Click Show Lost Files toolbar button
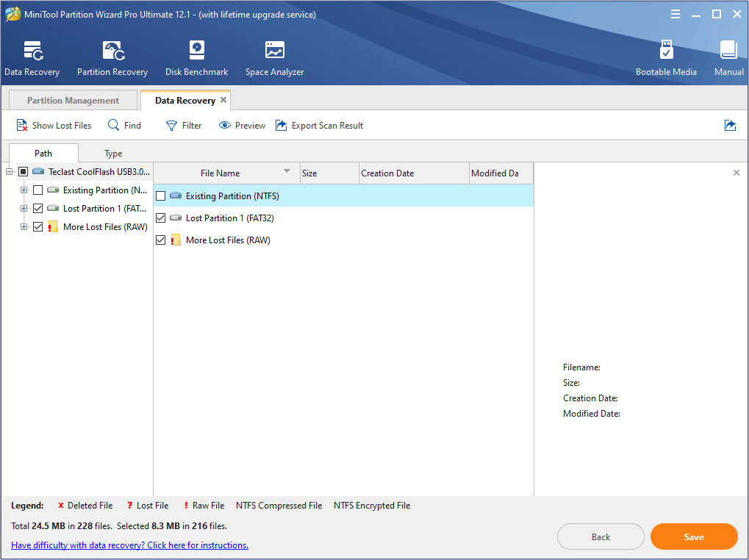This screenshot has height=560, width=749. [54, 126]
